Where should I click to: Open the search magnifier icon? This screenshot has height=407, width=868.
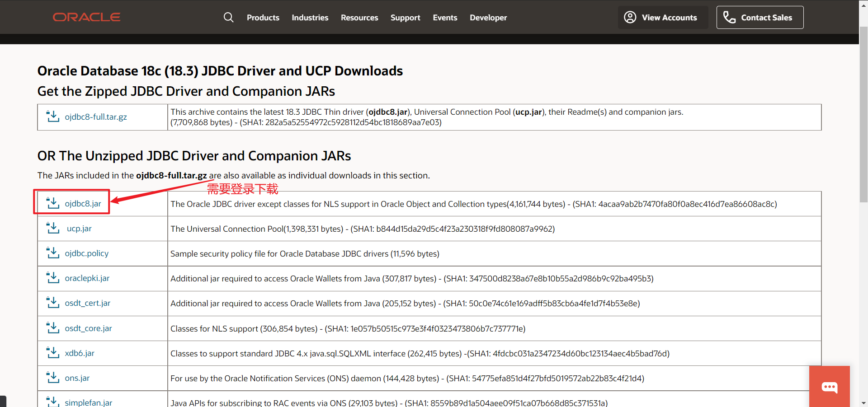tap(229, 17)
